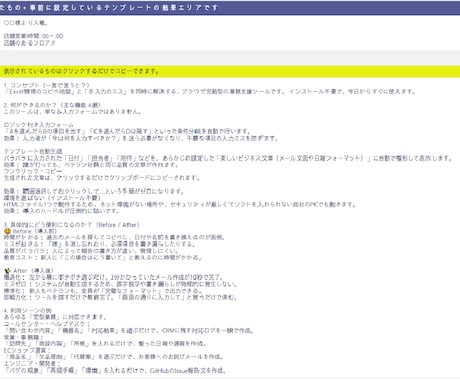Screen dimensions: 460x380
Task: Click the line starting 「Aを選んだらBの項目を出す」
Action: pos(127,131)
